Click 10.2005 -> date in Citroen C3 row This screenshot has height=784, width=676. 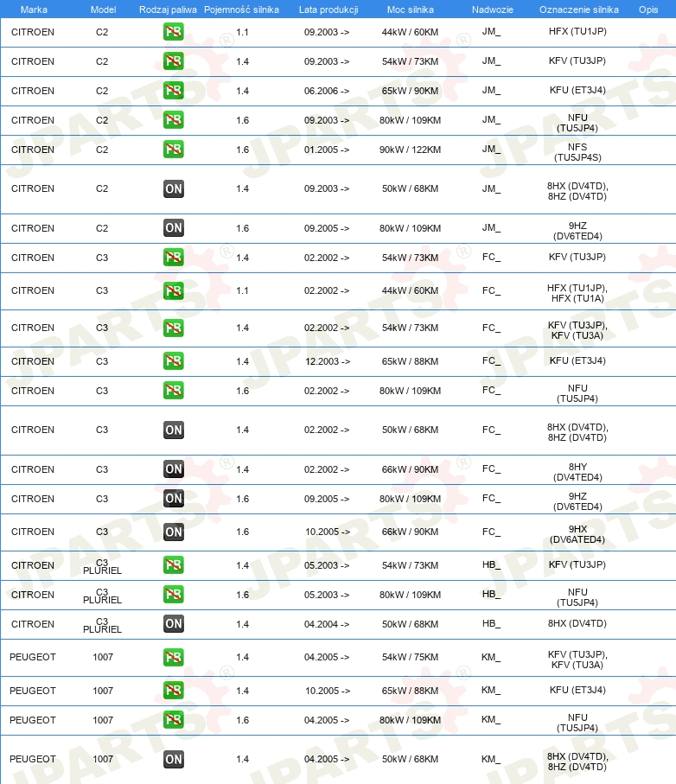(328, 532)
